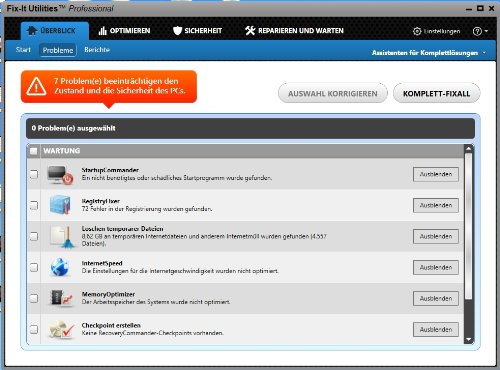Open the help question mark dropdown
500x370 pixels.
point(480,31)
